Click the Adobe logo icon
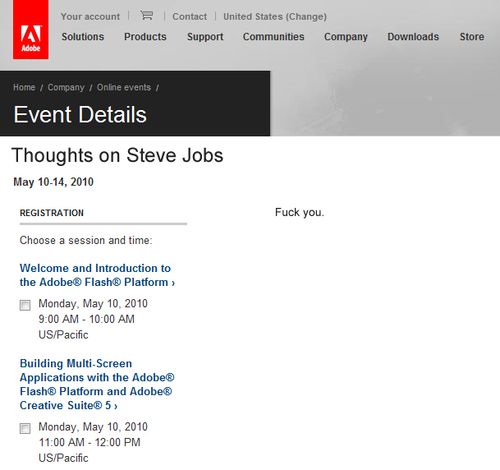This screenshot has height=470, width=500. [x=31, y=29]
